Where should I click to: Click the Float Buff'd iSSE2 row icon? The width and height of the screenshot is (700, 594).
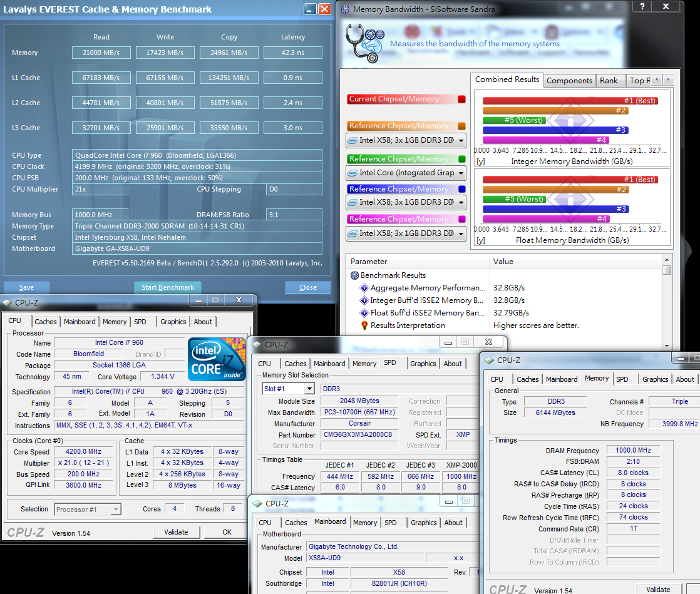pyautogui.click(x=364, y=313)
